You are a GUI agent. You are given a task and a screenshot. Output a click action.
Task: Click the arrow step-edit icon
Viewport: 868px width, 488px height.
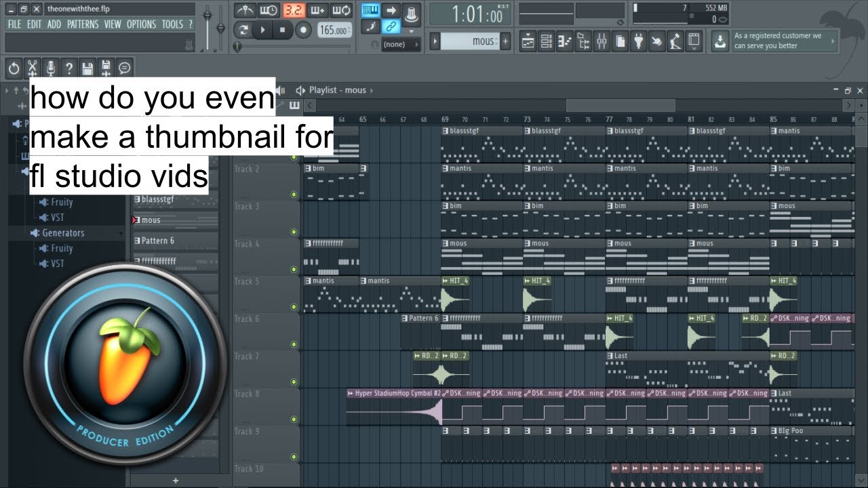pyautogui.click(x=391, y=11)
